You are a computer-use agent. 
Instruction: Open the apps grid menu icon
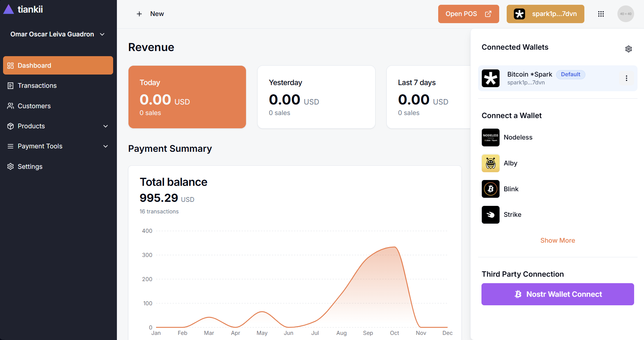click(x=601, y=14)
